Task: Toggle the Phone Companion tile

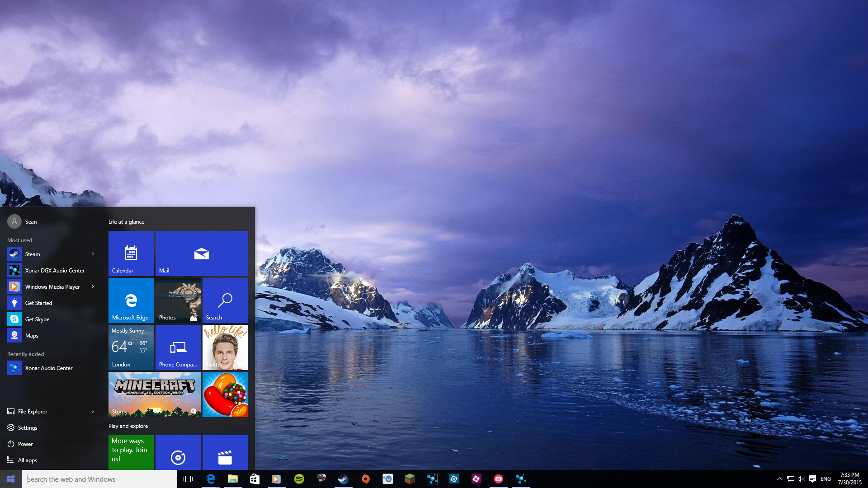Action: pyautogui.click(x=178, y=347)
